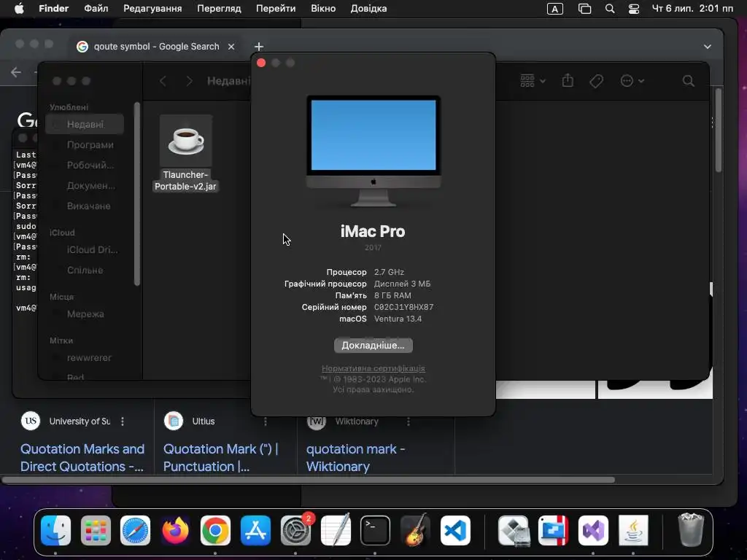Click the Докладніше... button
This screenshot has height=560, width=747.
[x=373, y=345]
